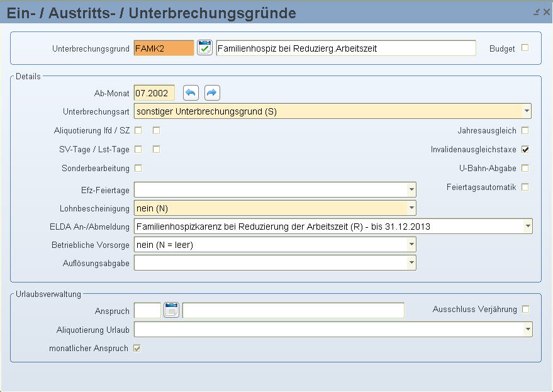The image size is (553, 392).
Task: Check the Sonderbearbeitung box
Action: coord(138,168)
